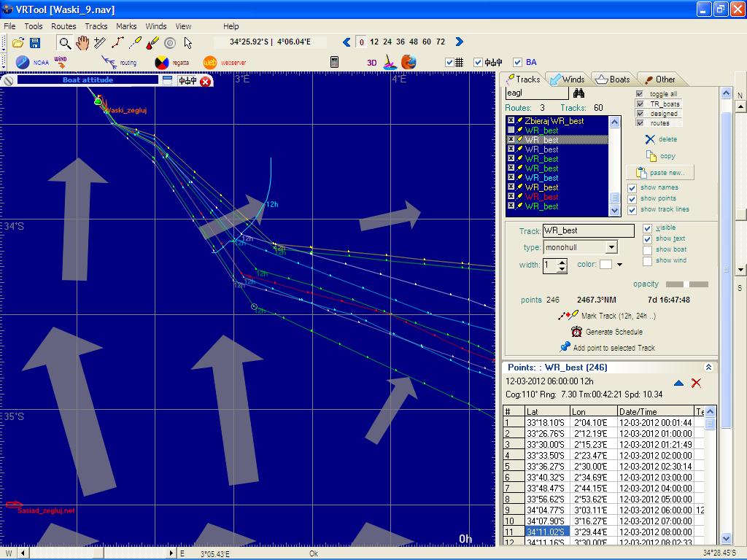The height and width of the screenshot is (560, 747).
Task: Click the Mark Track link
Action: coord(618,316)
